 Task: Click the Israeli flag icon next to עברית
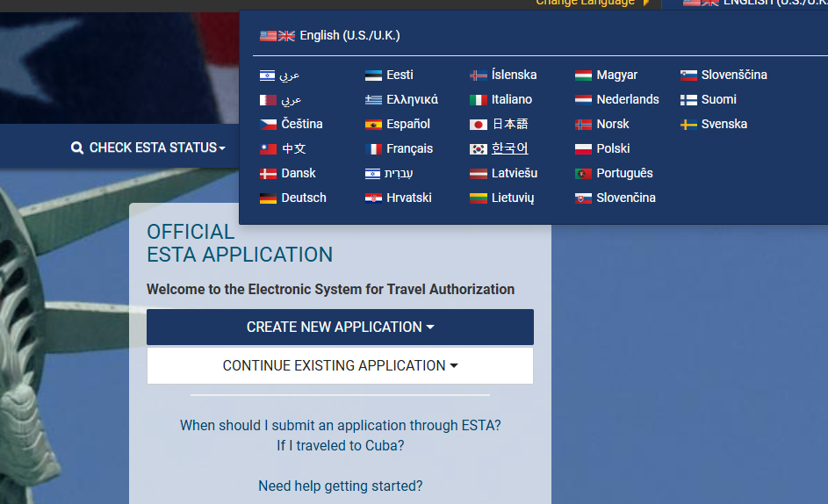pos(372,174)
